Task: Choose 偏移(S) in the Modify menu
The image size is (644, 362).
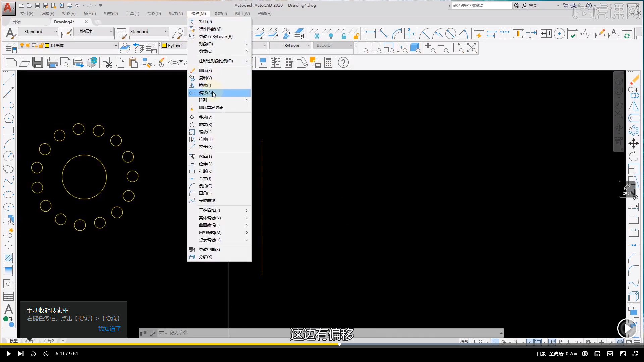Action: point(219,93)
